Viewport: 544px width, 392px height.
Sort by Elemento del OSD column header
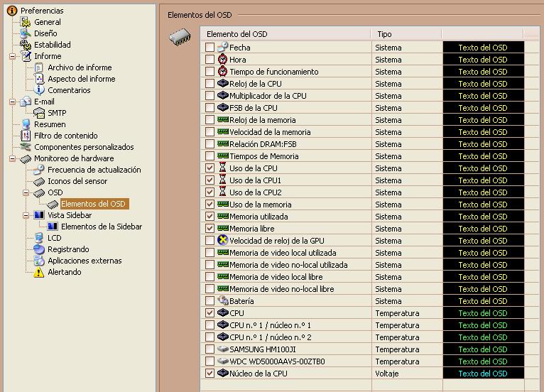(x=286, y=34)
